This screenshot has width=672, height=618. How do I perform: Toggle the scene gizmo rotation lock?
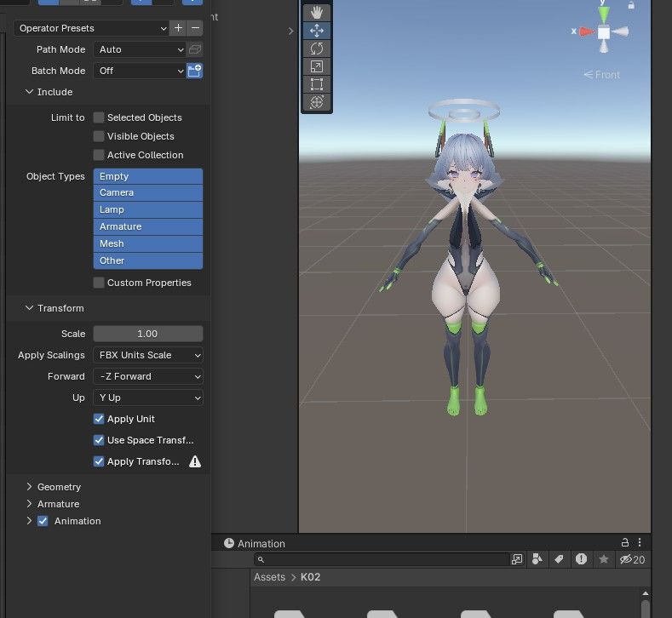(x=631, y=5)
